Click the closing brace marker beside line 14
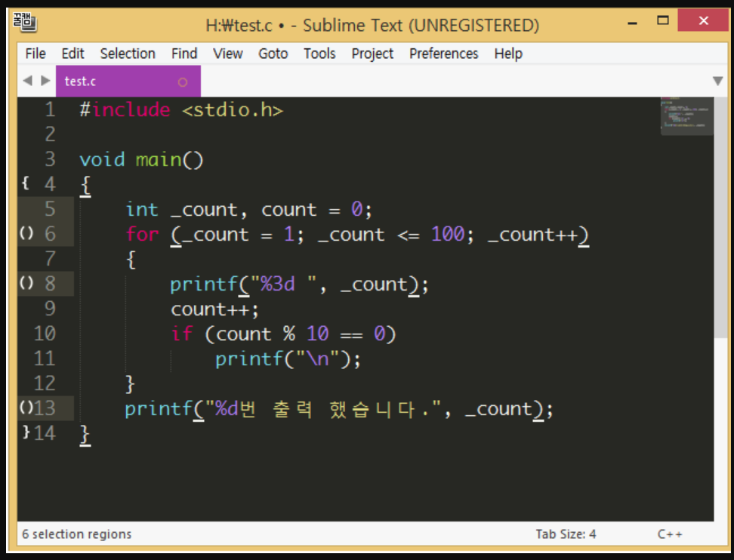Screen dimensions: 734x560 coord(26,432)
